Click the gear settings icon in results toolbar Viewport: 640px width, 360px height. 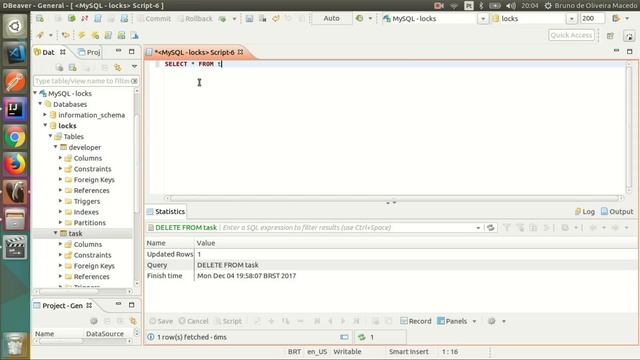tap(492, 321)
